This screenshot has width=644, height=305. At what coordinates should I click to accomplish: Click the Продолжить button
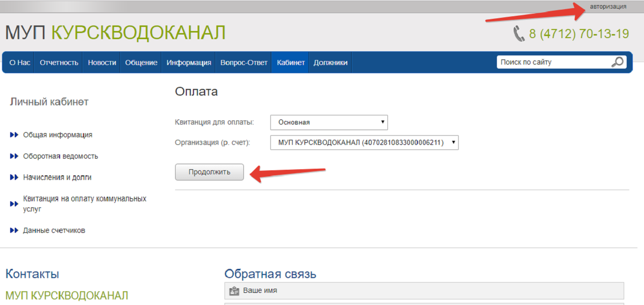209,172
